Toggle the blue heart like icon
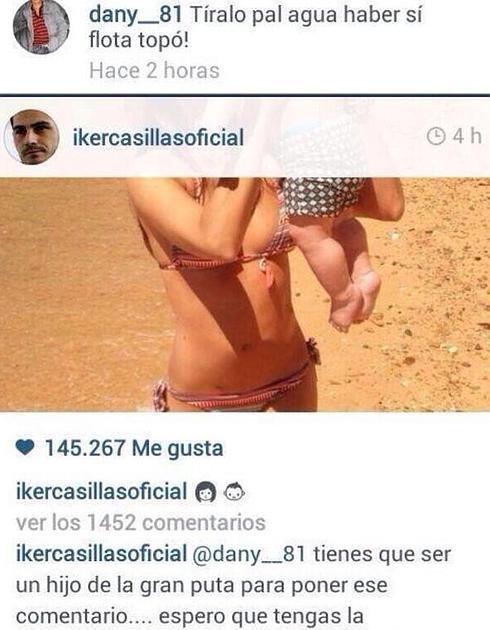The height and width of the screenshot is (630, 490). (x=25, y=448)
